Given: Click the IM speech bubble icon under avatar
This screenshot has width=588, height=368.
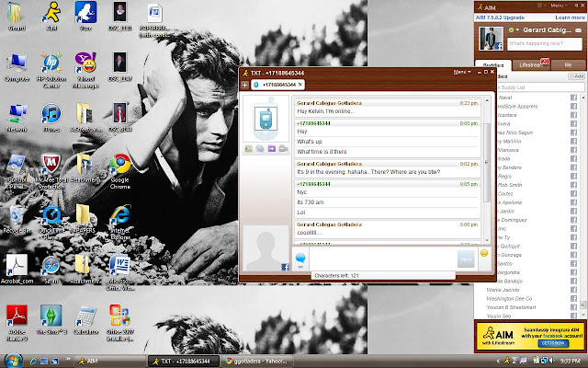Looking at the screenshot, I should 260,149.
